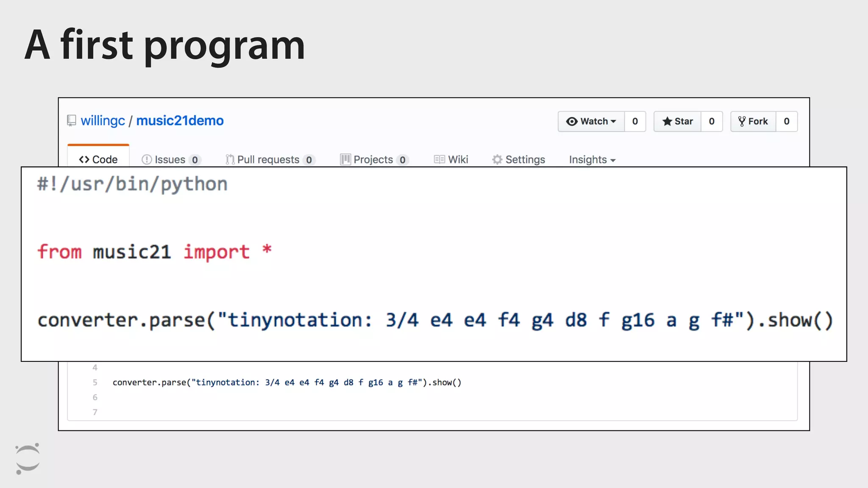Click the small converter.parse code on line 5
868x488 pixels.
[287, 383]
